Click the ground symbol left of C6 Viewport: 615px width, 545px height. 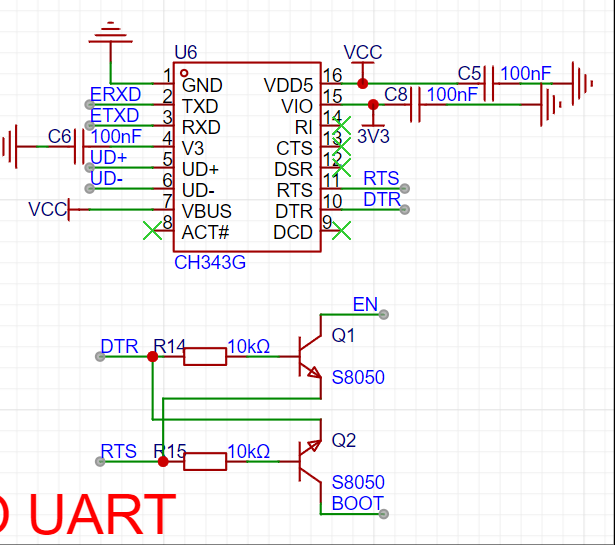10,147
